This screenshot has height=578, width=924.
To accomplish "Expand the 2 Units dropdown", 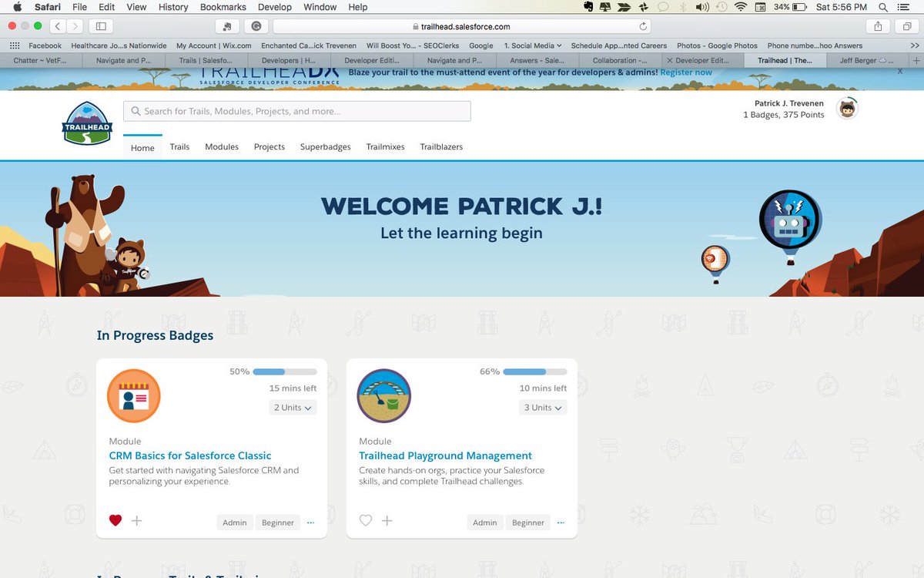I will coord(293,408).
